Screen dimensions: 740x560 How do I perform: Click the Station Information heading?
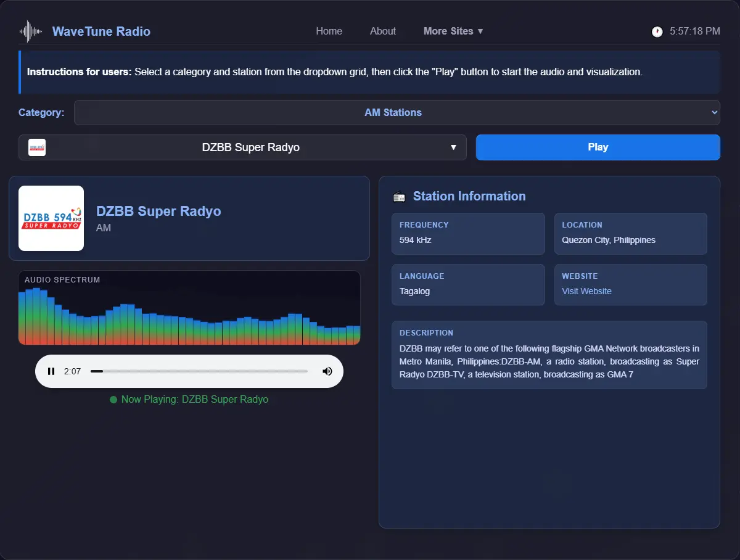[x=469, y=196]
